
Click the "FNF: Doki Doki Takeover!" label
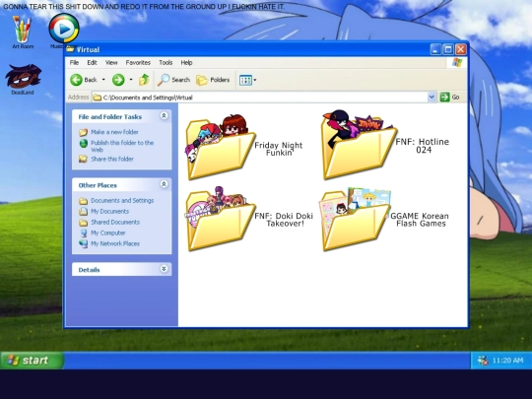285,220
